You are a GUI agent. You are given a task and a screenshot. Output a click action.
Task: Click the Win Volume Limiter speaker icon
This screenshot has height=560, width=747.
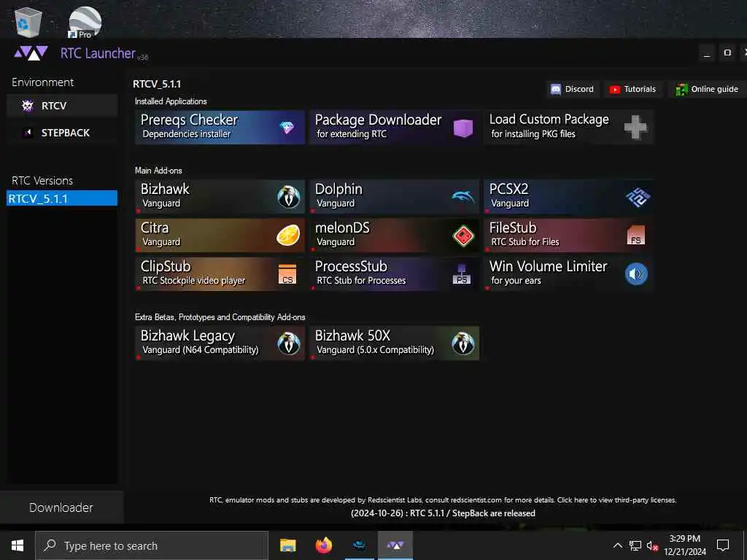point(636,274)
